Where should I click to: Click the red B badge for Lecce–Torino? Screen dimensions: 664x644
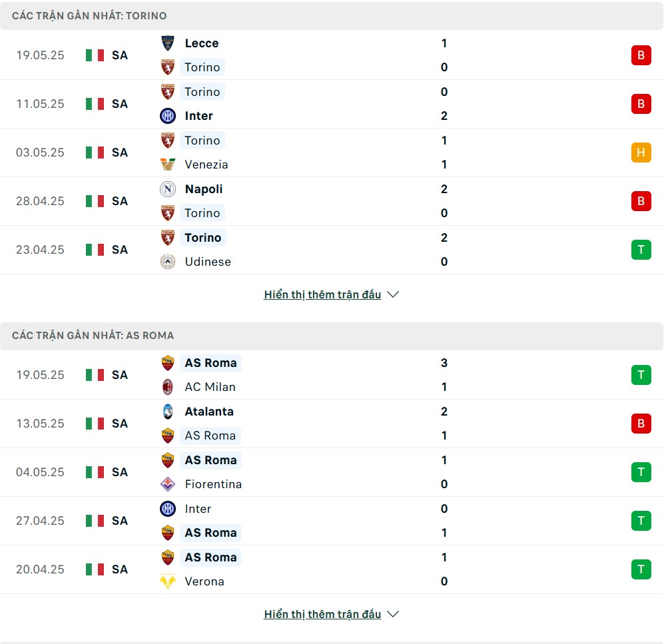641,55
